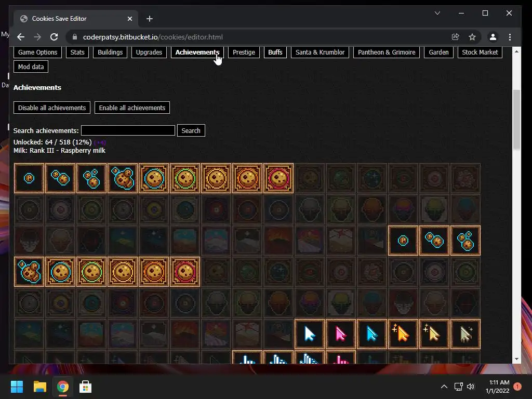Viewport: 532px width, 399px height.
Task: Bookmark this page with star icon
Action: pos(472,37)
